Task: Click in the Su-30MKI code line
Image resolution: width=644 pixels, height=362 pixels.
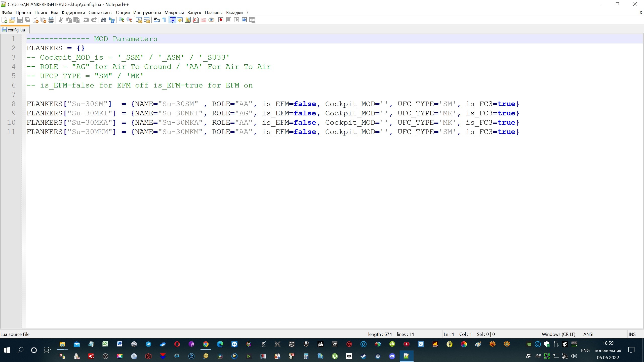Action: 273,113
